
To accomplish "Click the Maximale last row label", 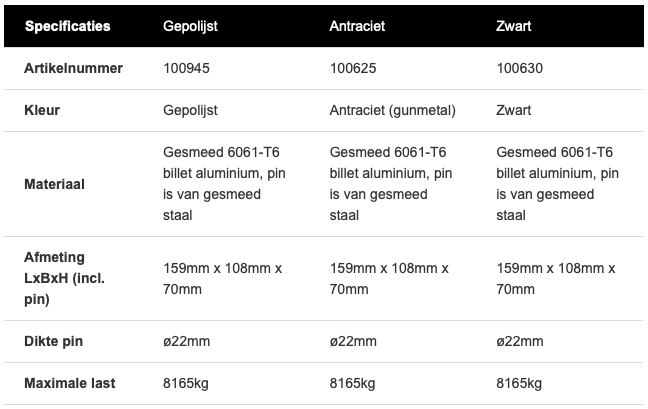I will tap(68, 383).
